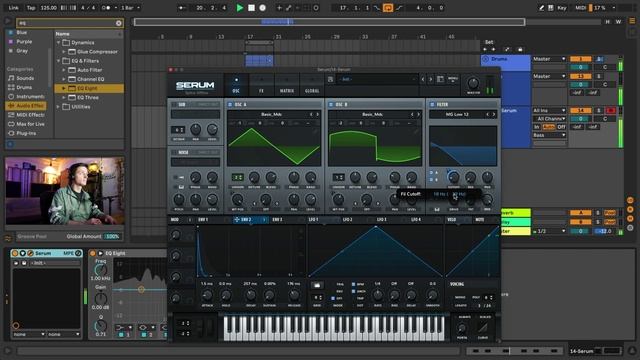Go to next Serum preset arrow
The height and width of the screenshot is (360, 640).
pos(430,79)
